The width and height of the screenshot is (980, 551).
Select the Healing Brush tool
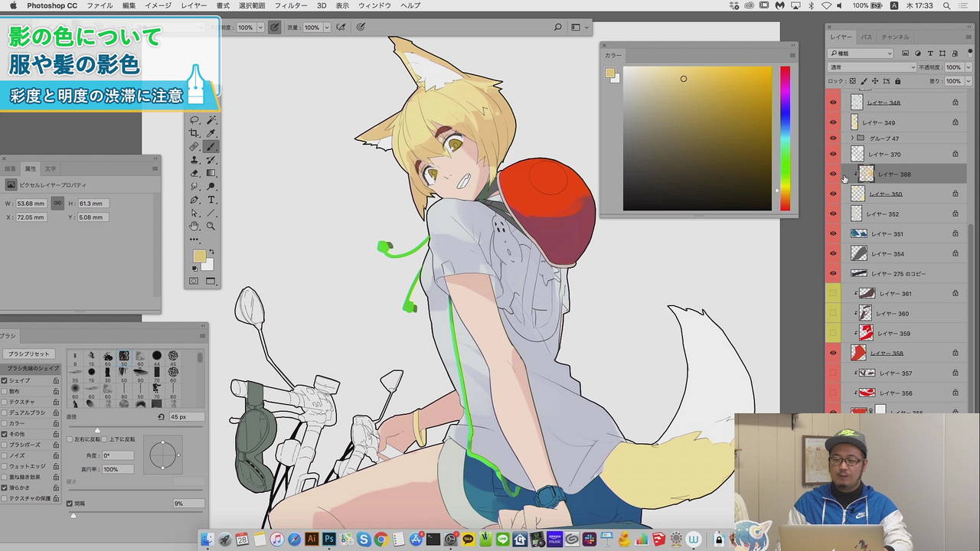click(x=194, y=147)
